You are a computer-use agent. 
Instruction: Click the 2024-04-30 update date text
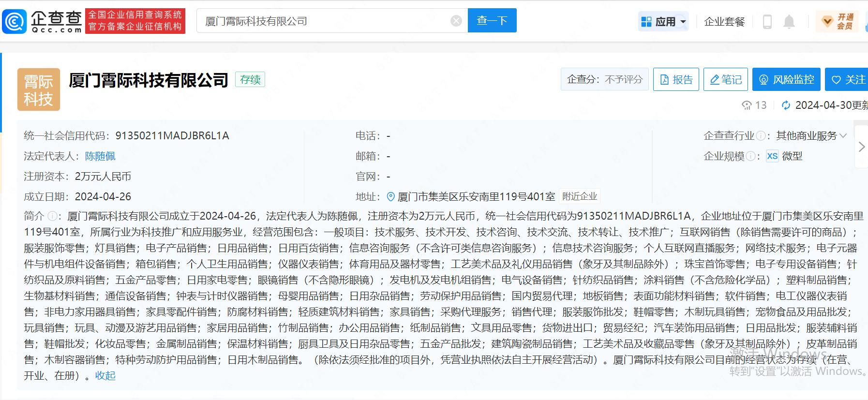(x=831, y=105)
